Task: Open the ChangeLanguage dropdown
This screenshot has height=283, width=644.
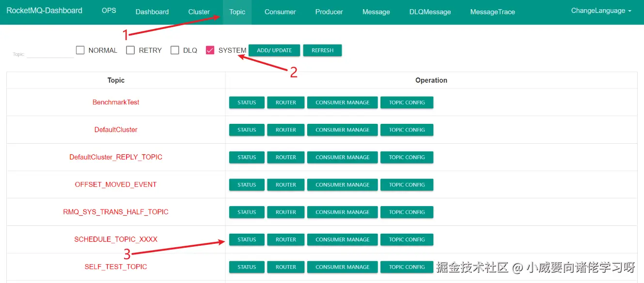Action: tap(601, 11)
